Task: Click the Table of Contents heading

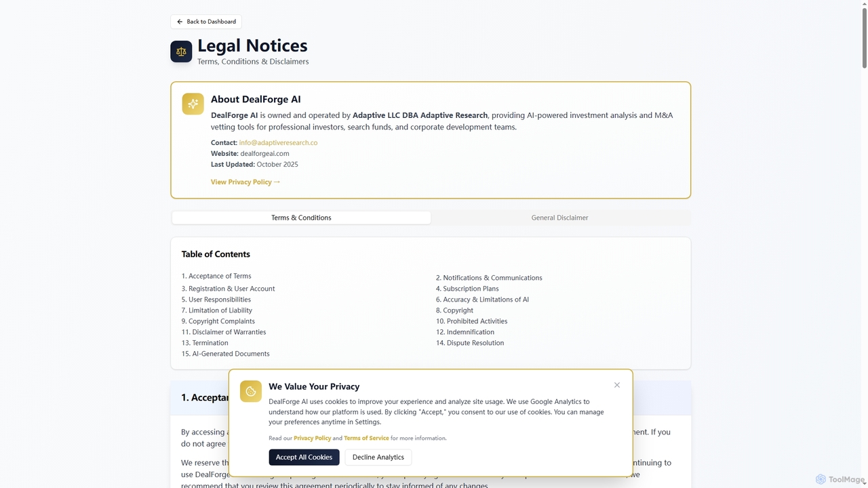Action: tap(216, 254)
